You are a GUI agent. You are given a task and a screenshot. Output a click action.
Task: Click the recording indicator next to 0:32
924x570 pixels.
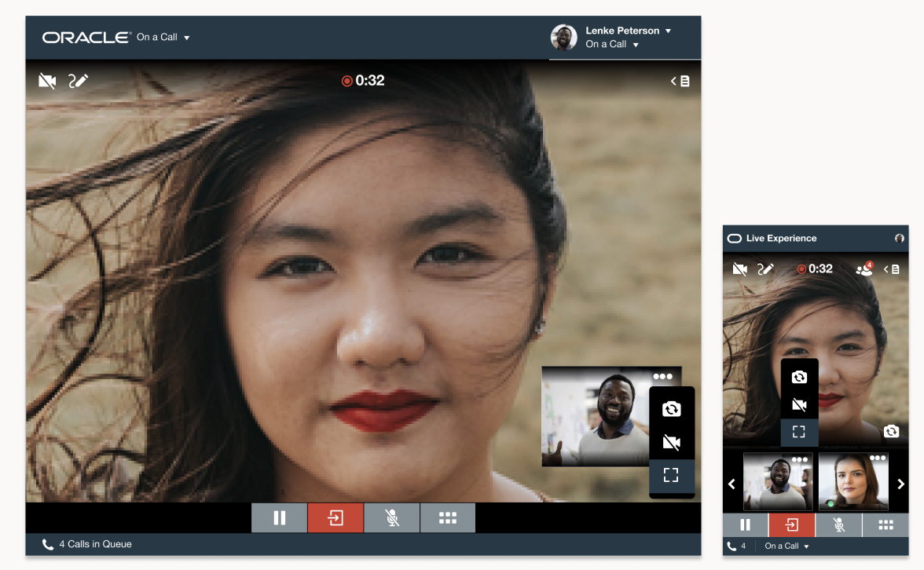click(346, 80)
